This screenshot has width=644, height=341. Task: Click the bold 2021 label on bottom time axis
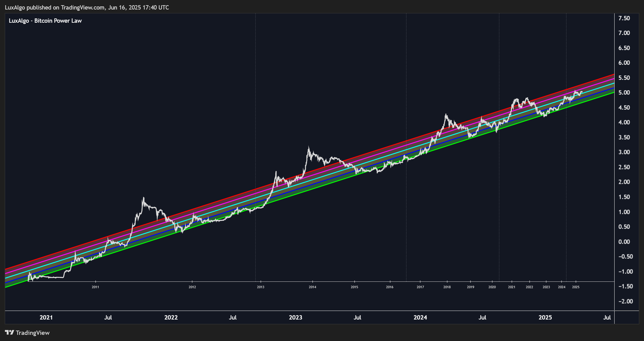(x=46, y=317)
